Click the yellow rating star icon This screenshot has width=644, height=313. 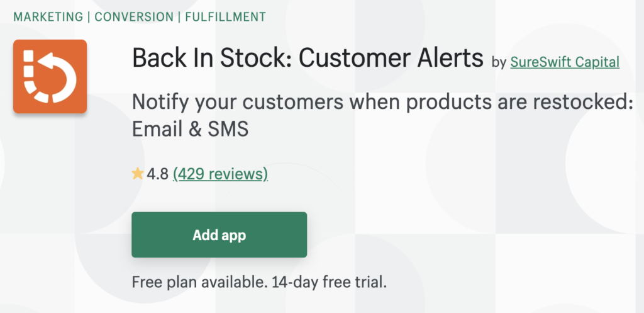click(138, 174)
